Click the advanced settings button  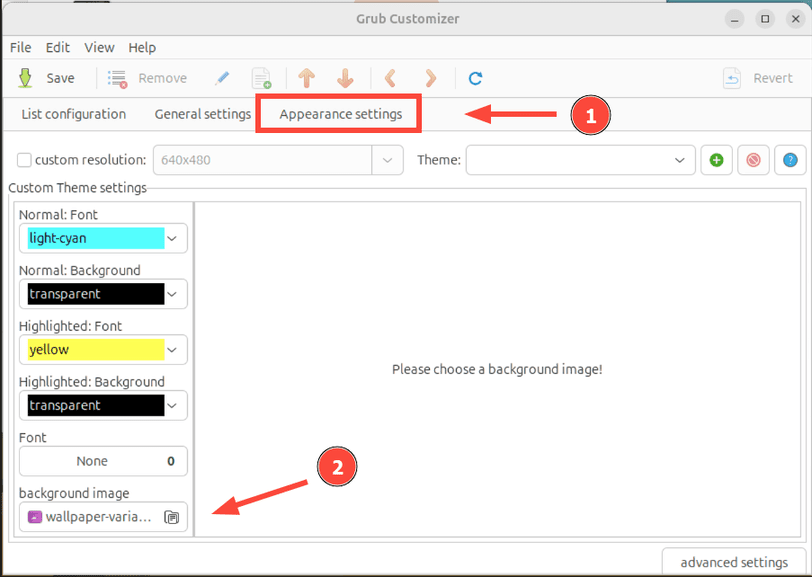(733, 561)
